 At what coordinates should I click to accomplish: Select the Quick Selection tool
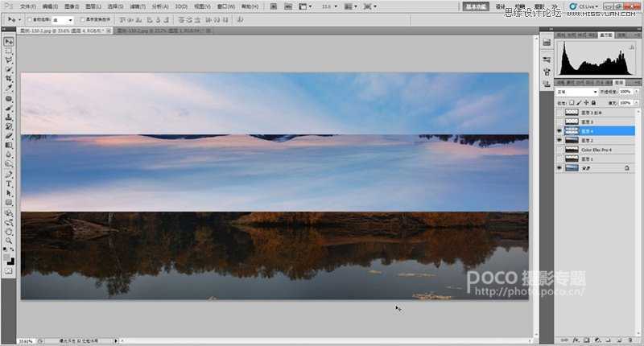tap(9, 69)
